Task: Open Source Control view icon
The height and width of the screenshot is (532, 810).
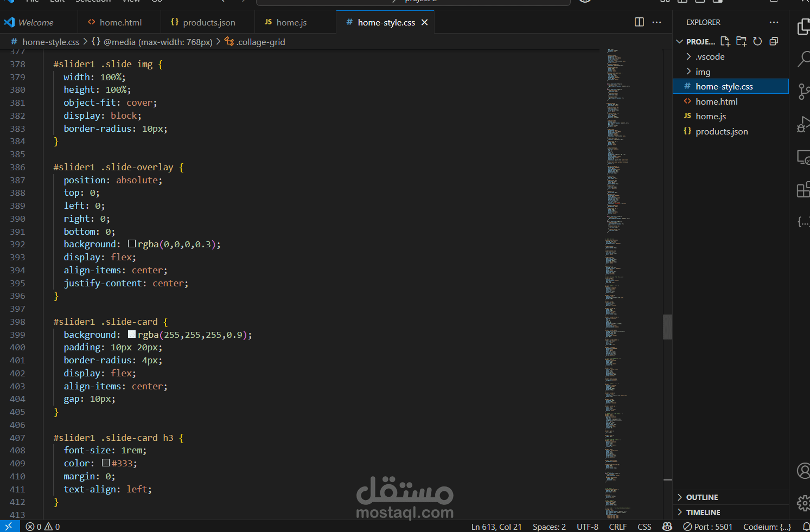Action: 803,91
